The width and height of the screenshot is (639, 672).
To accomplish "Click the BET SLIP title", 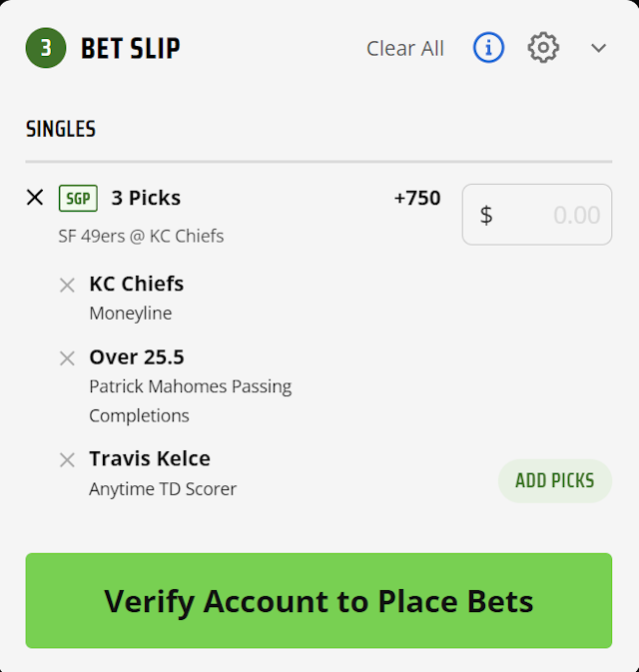I will pyautogui.click(x=131, y=48).
